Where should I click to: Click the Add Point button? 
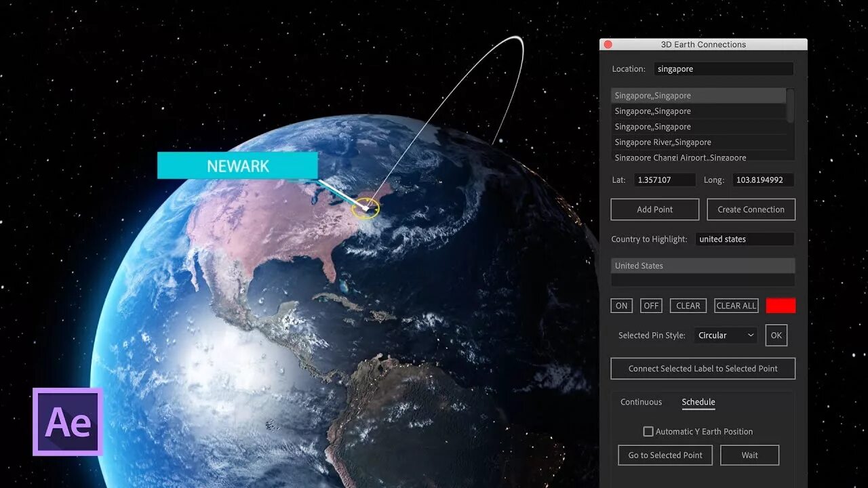(655, 209)
